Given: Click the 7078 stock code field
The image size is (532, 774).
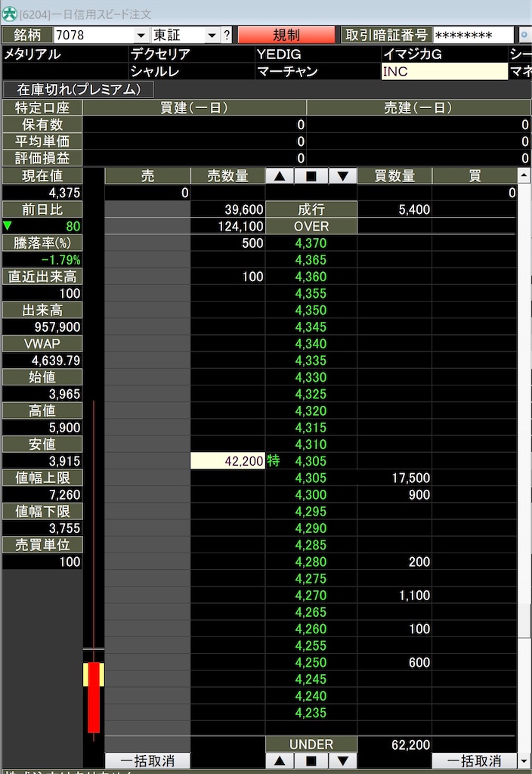Looking at the screenshot, I should (94, 35).
